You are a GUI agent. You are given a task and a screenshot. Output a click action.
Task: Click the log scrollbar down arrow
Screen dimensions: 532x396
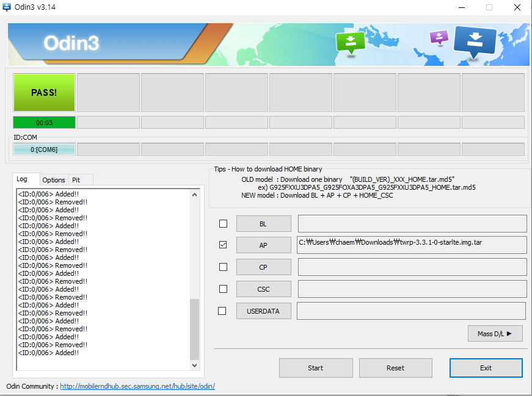194,365
